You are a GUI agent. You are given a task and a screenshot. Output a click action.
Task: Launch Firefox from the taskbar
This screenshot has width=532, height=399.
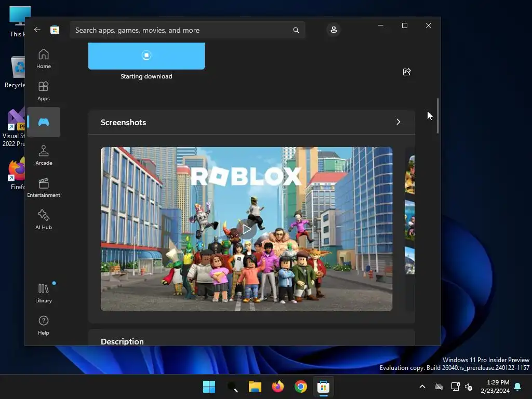point(278,387)
